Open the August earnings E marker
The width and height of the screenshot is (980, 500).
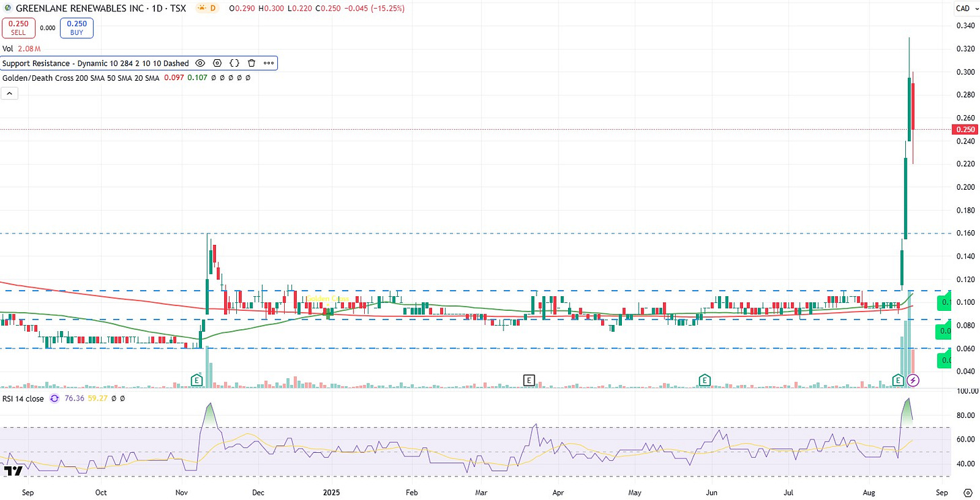[x=898, y=380]
